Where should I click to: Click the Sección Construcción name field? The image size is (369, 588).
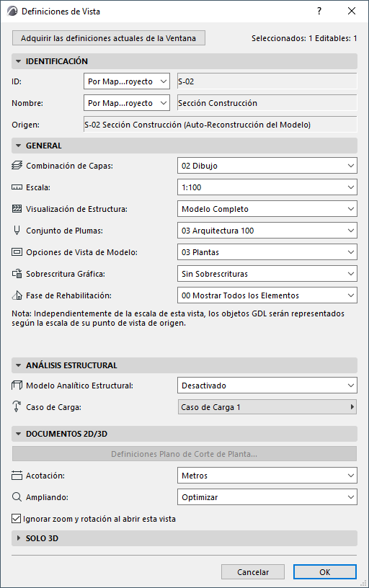coord(267,103)
